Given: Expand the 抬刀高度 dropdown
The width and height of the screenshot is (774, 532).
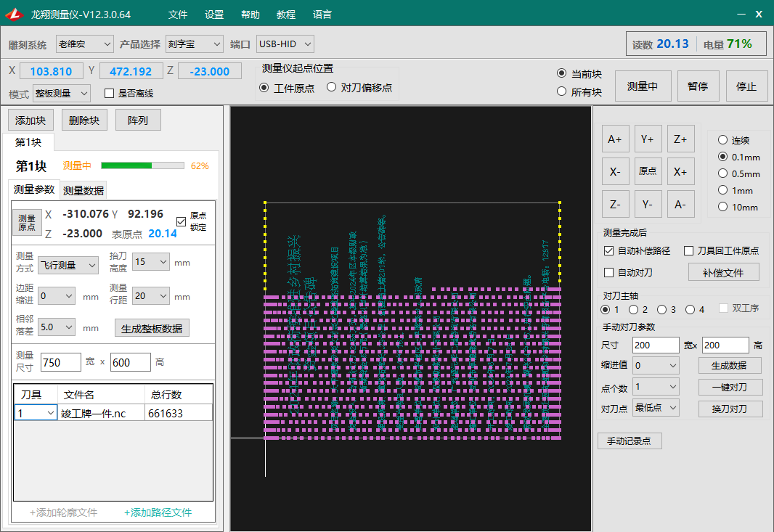Looking at the screenshot, I should pyautogui.click(x=151, y=261).
